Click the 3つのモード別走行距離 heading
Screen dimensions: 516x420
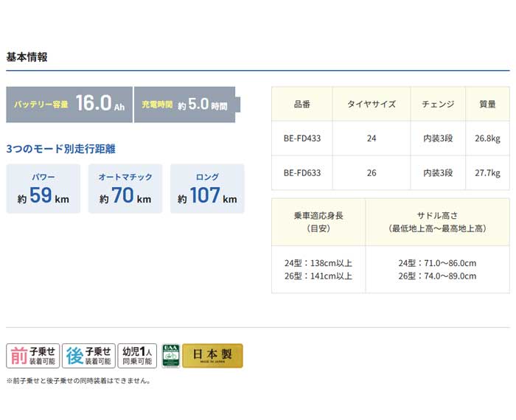pyautogui.click(x=60, y=149)
